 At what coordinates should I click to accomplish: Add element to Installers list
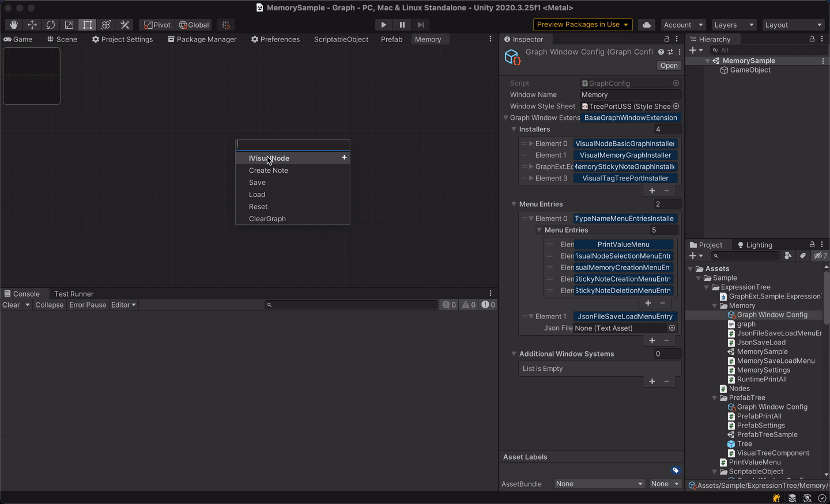(x=652, y=191)
